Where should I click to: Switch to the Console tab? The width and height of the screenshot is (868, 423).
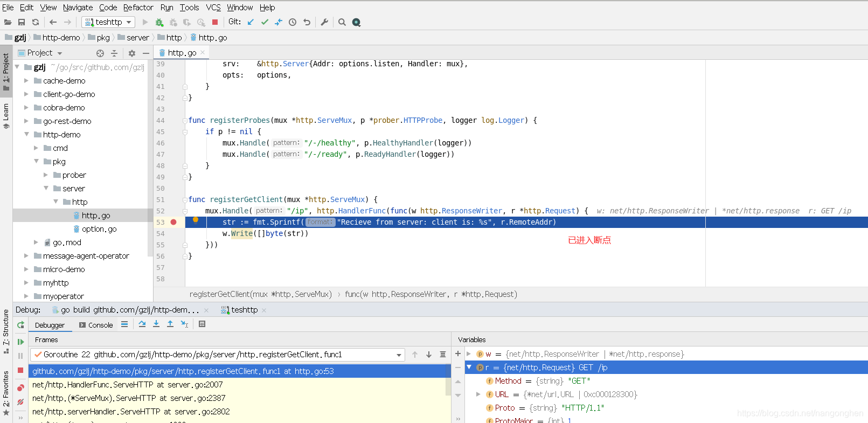(96, 325)
